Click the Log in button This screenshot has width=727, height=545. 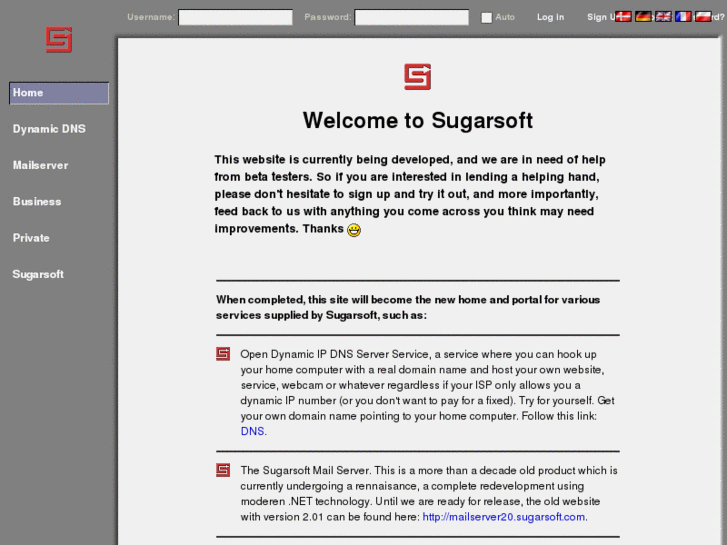point(550,17)
